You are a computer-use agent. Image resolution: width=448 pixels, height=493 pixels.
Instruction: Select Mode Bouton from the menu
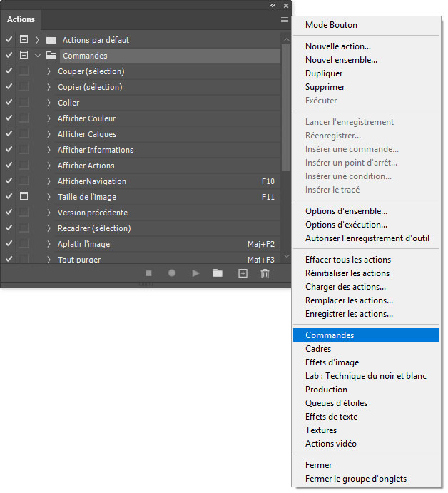(x=331, y=25)
